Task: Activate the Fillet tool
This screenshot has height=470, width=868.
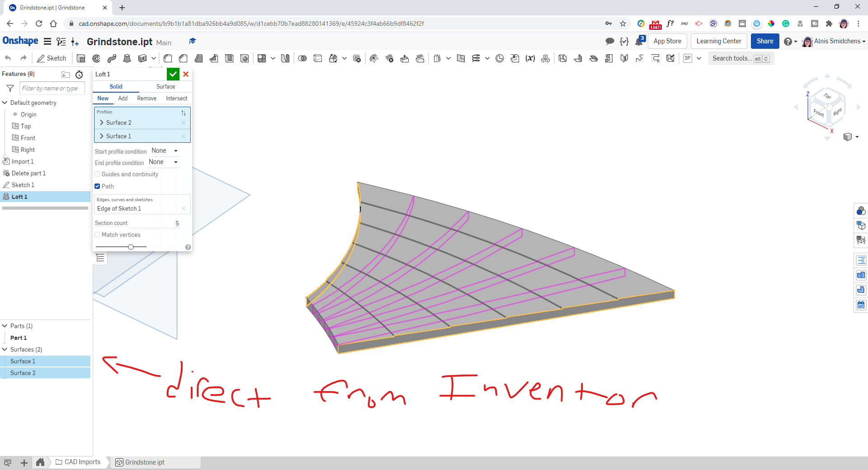Action: [167, 58]
